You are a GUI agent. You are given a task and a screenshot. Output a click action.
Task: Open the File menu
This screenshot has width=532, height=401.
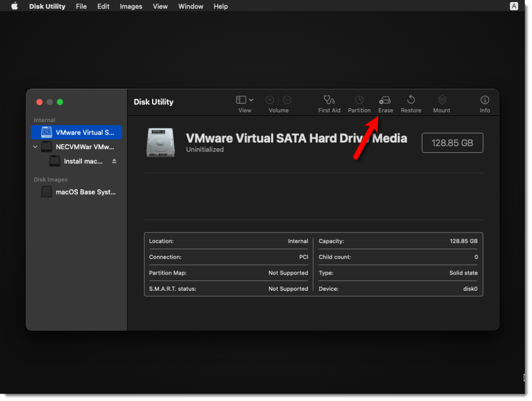point(82,6)
